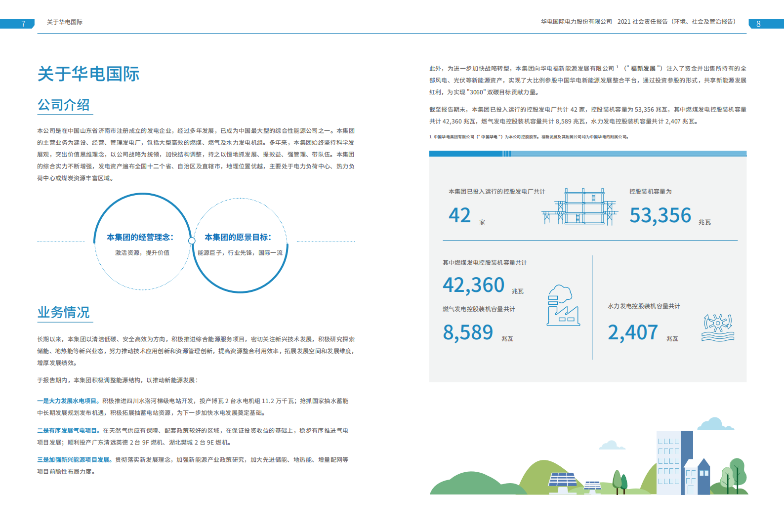Click the header text 关于华电国际

coord(65,22)
